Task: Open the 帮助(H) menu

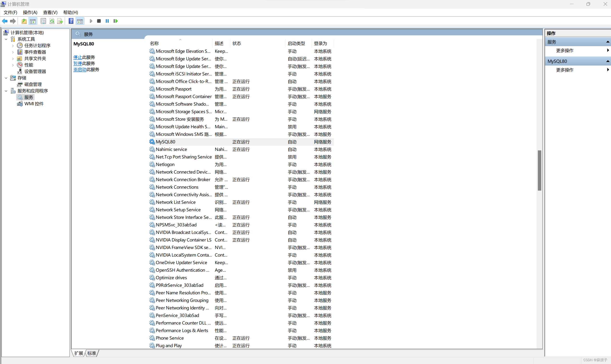Action: tap(71, 12)
